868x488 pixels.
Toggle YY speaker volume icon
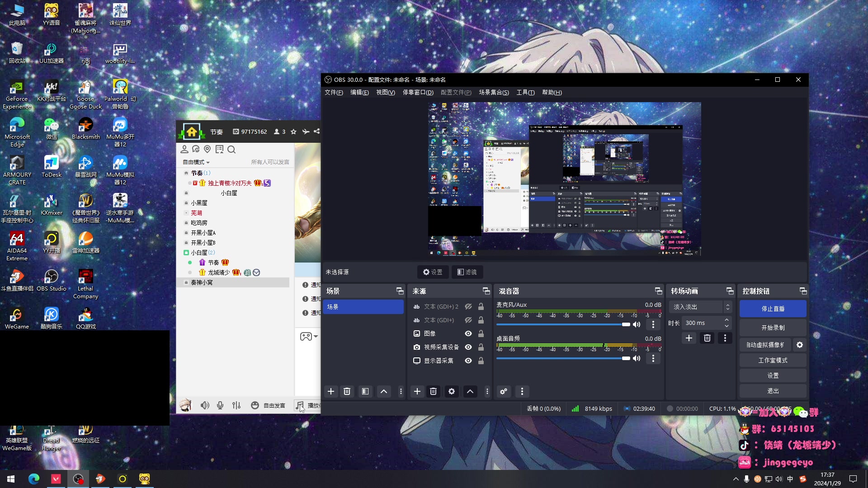(x=205, y=405)
